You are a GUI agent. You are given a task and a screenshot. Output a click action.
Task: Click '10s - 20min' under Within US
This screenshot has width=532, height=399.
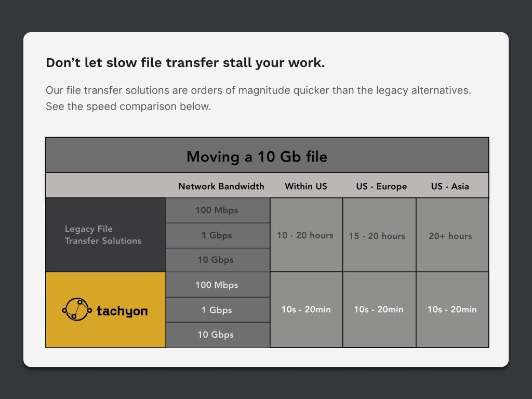coord(306,310)
